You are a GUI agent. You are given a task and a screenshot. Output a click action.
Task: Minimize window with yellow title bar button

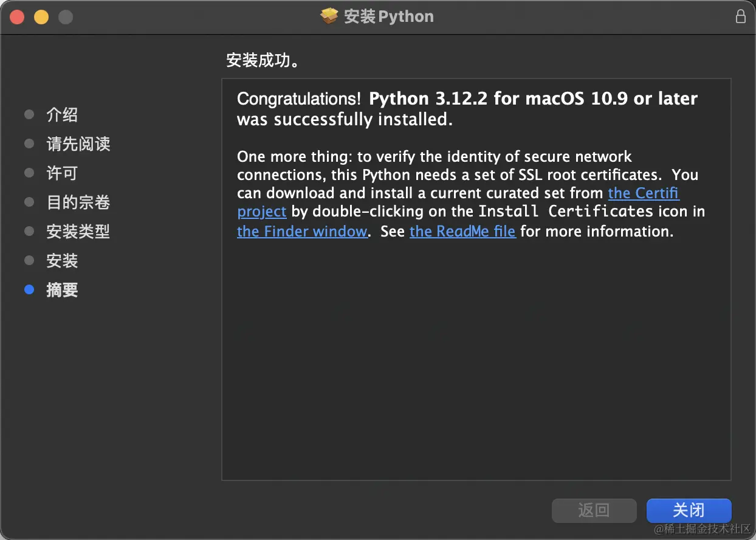point(41,17)
